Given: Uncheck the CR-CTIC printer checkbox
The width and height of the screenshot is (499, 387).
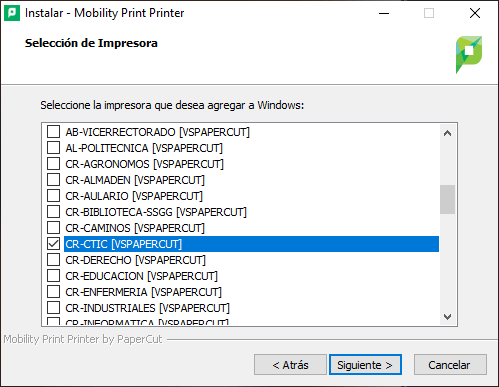Looking at the screenshot, I should [53, 244].
